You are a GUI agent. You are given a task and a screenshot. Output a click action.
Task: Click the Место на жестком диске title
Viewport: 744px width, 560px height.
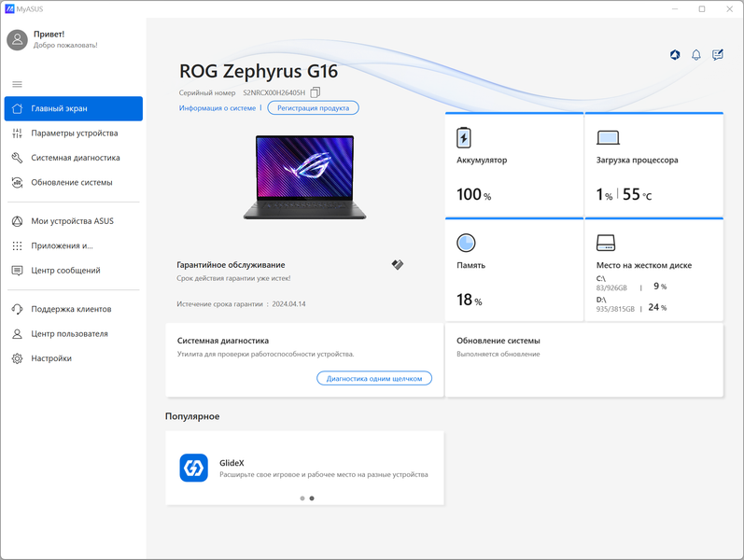point(644,265)
